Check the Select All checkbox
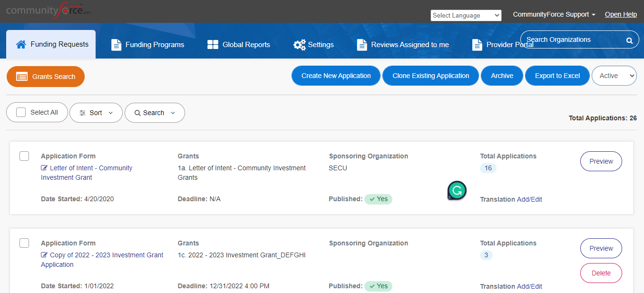 [x=21, y=112]
